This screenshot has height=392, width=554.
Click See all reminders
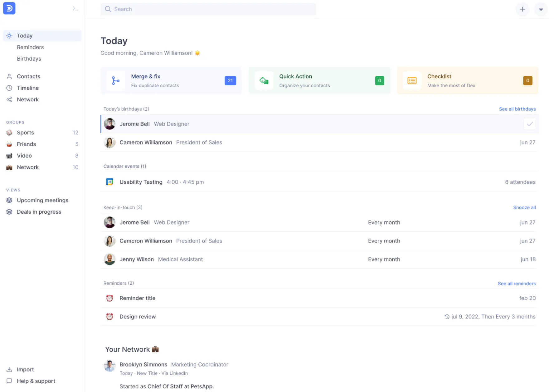tap(517, 283)
